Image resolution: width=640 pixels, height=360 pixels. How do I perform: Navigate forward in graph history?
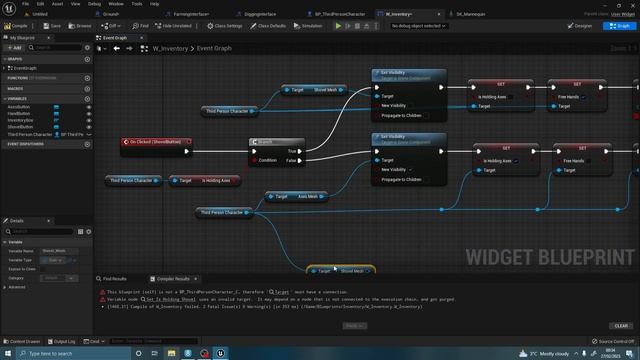pos(129,49)
